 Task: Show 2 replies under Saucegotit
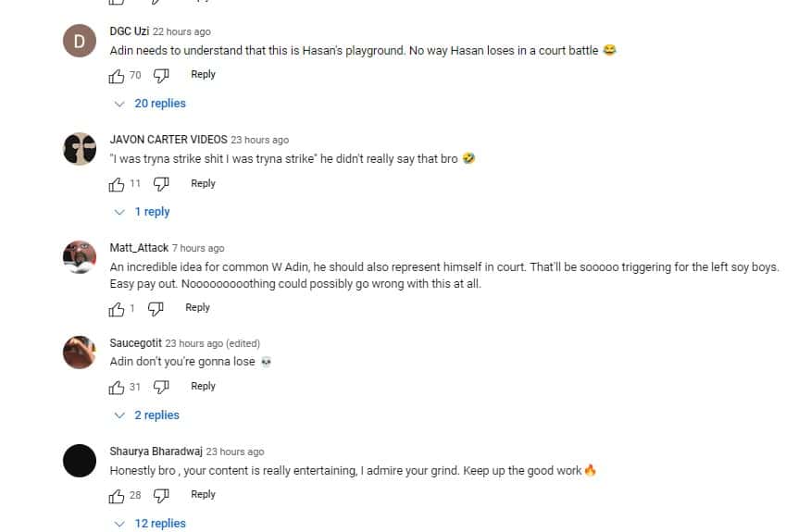coord(148,415)
